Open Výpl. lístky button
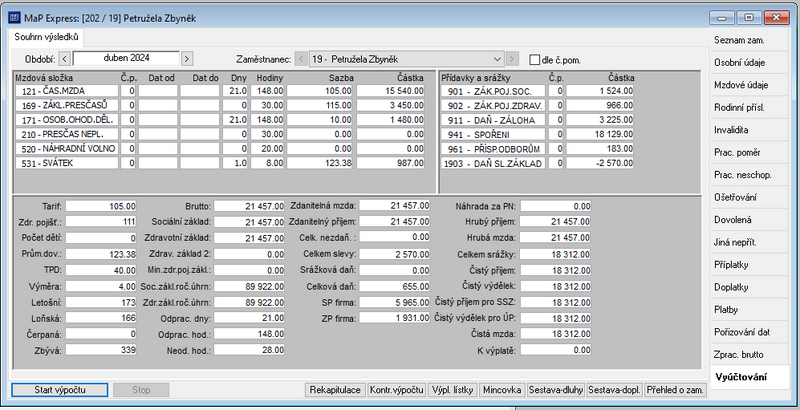Image resolution: width=800 pixels, height=410 pixels. (453, 390)
